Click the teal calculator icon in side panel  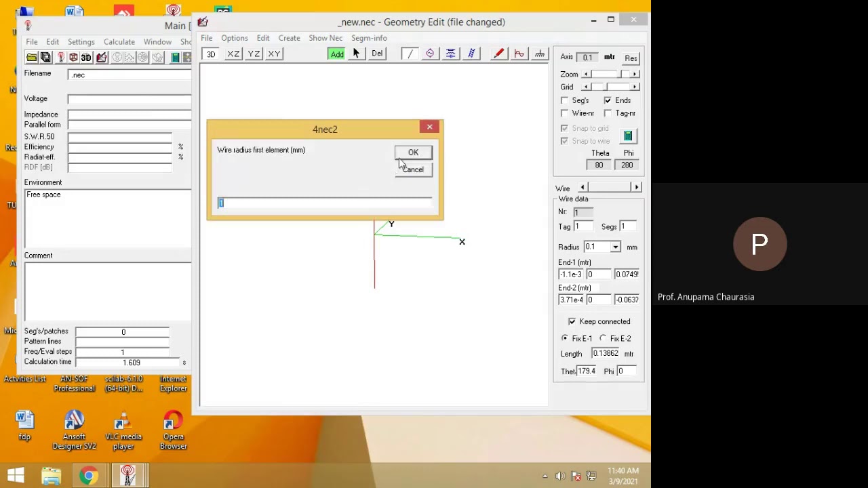628,136
